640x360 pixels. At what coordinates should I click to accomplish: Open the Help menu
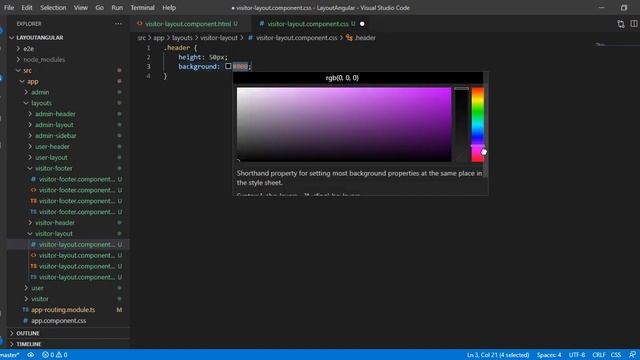[169, 7]
